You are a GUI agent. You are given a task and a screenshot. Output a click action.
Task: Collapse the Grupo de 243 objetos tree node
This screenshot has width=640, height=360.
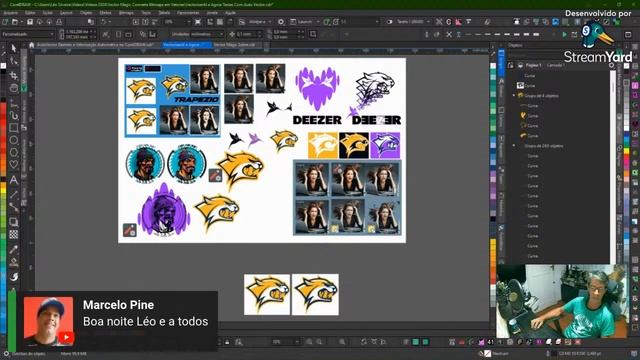tap(514, 146)
